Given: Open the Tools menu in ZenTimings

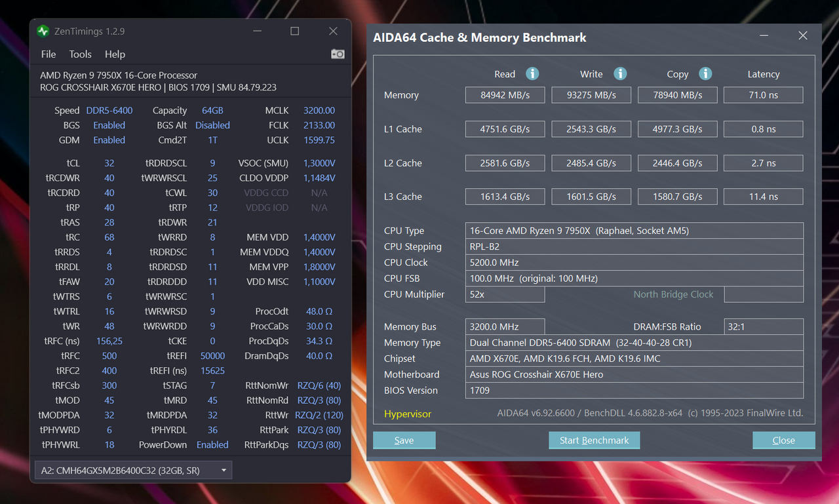Looking at the screenshot, I should 81,54.
